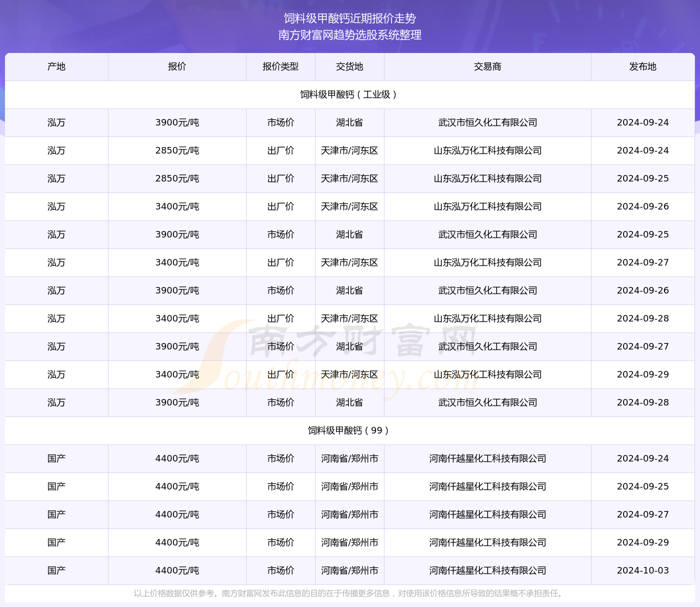The image size is (700, 607).
Task: Click the 报价类型 column header
Action: (x=280, y=66)
